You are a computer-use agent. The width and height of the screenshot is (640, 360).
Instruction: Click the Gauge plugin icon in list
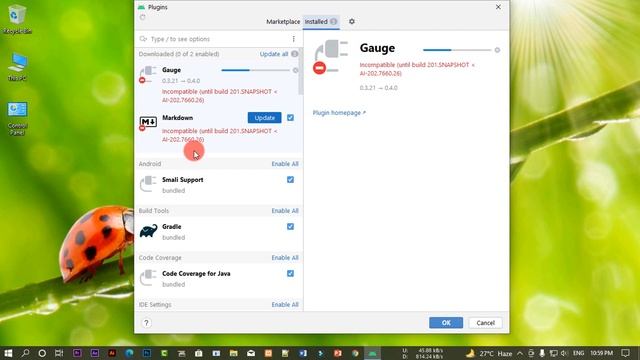pos(147,74)
